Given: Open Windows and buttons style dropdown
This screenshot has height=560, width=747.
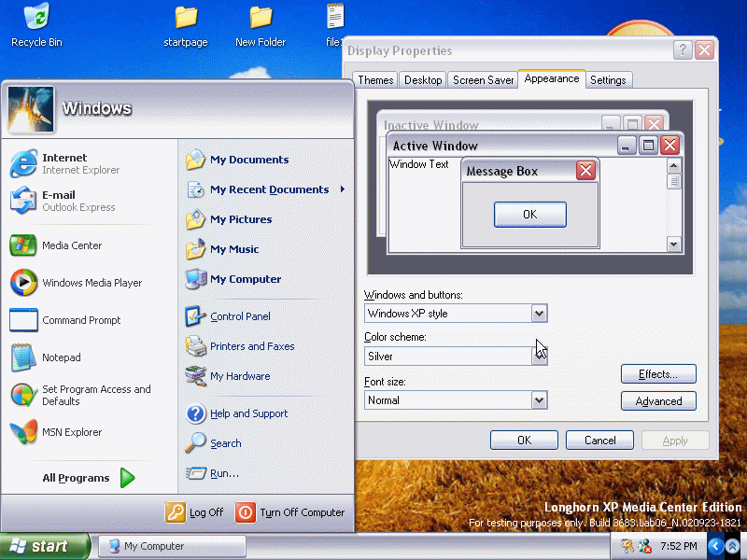Looking at the screenshot, I should click(x=539, y=314).
